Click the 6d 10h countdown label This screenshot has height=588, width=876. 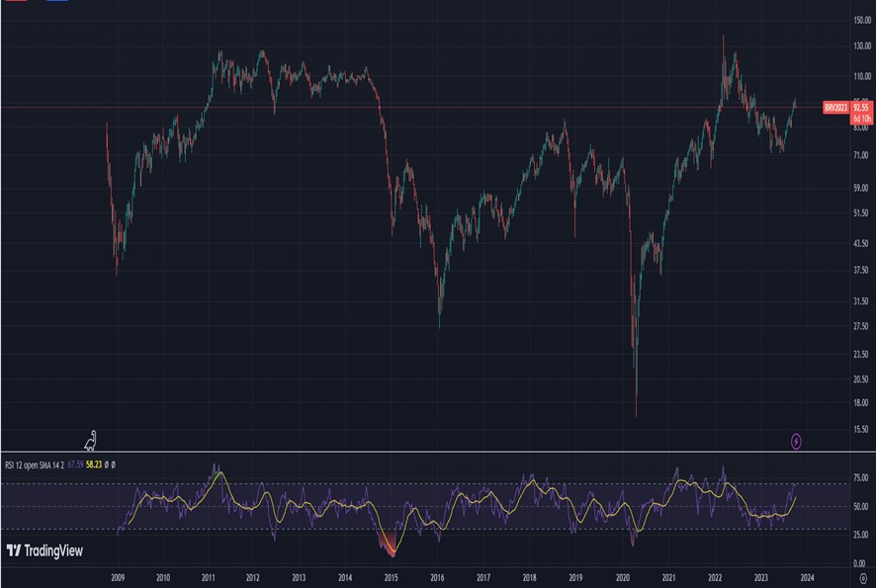(861, 119)
